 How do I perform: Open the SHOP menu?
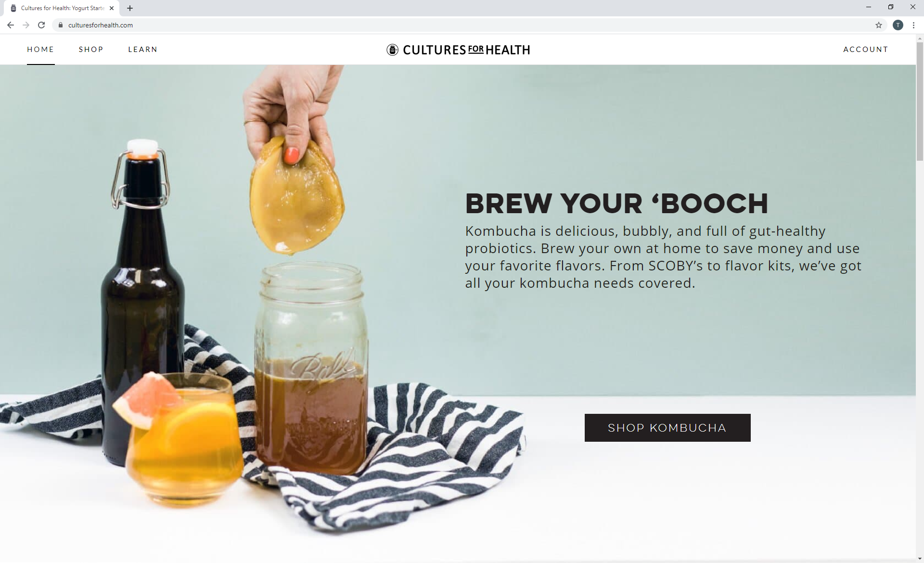pyautogui.click(x=91, y=50)
